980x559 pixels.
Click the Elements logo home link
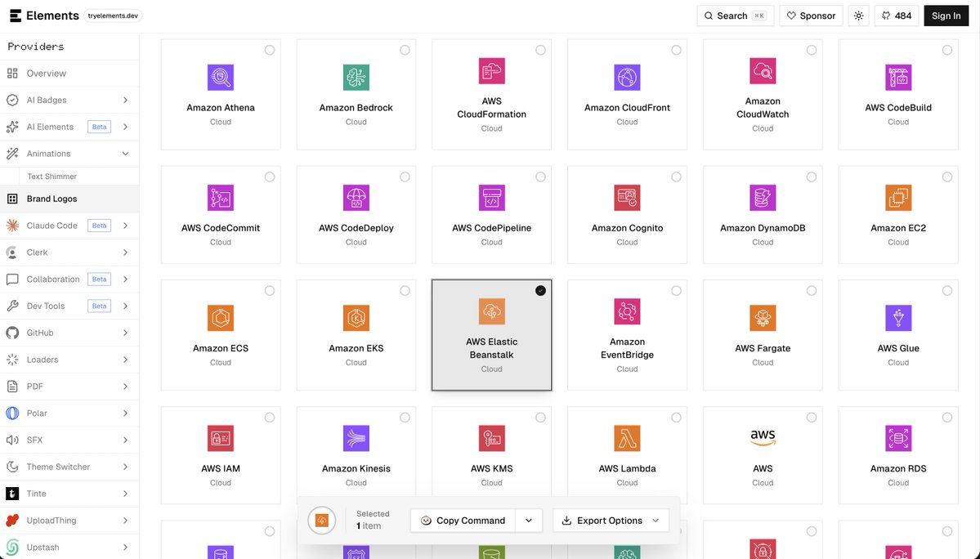pyautogui.click(x=44, y=16)
